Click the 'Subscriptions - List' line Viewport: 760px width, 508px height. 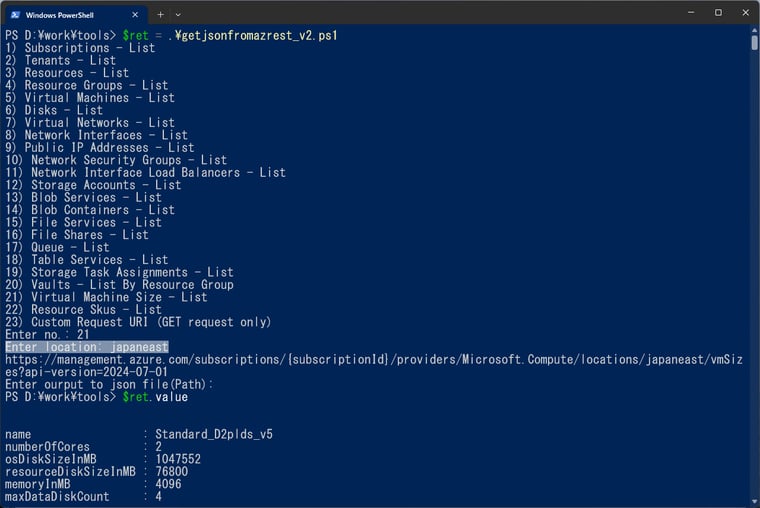tap(80, 48)
